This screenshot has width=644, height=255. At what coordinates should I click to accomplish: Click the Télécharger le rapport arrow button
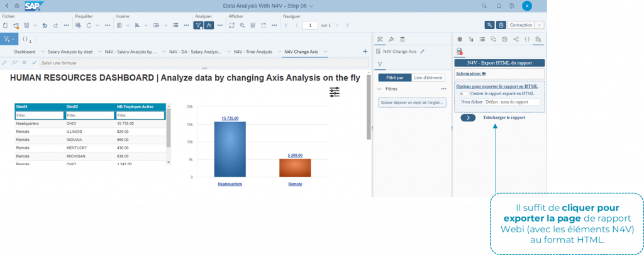468,118
